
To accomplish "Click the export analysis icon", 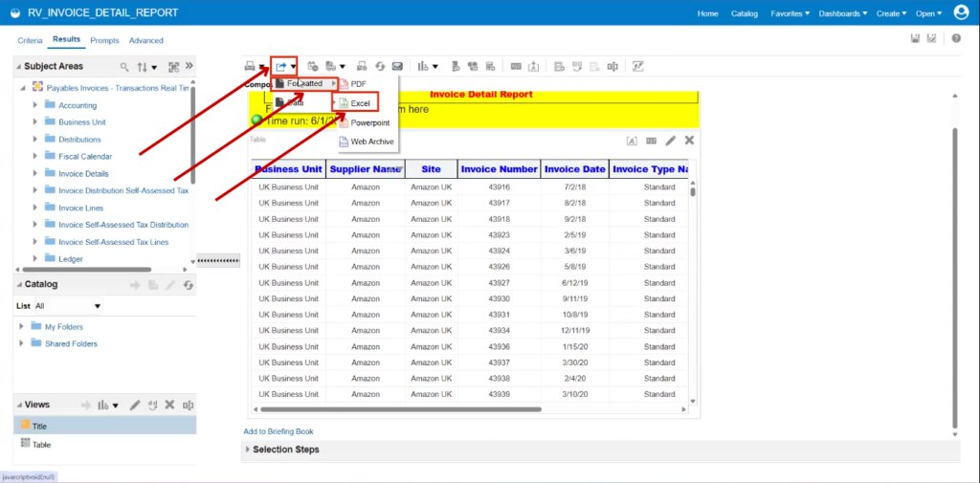I will (281, 66).
